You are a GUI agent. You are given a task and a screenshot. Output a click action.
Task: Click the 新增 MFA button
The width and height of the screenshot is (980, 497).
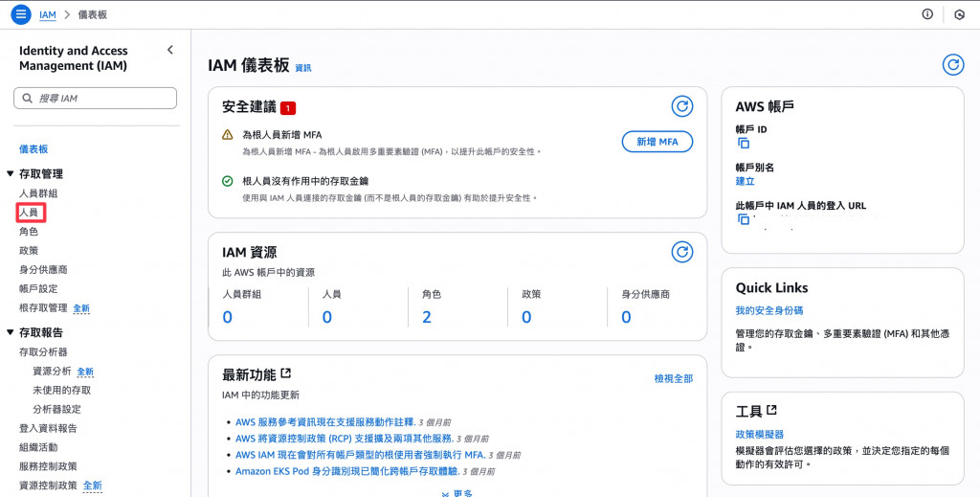(x=657, y=142)
